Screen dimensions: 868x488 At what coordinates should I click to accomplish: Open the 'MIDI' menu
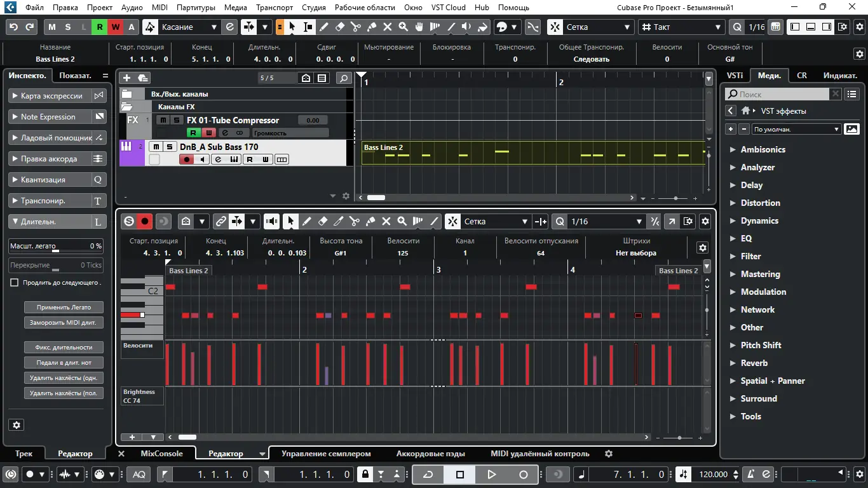coord(160,8)
